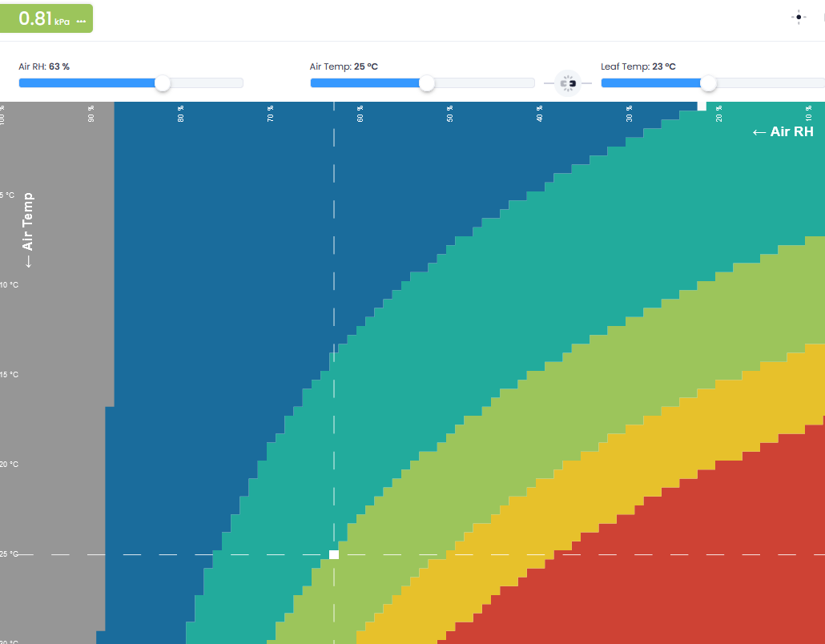Click the unfilled part of the Air RH track
This screenshot has height=644, width=825.
point(205,83)
